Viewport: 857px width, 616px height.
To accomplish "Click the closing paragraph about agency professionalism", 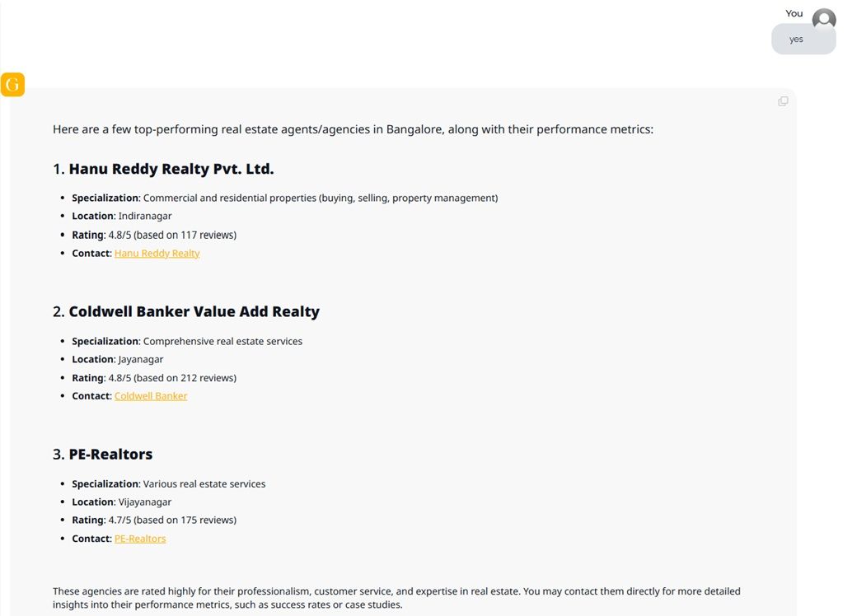I will [x=396, y=598].
